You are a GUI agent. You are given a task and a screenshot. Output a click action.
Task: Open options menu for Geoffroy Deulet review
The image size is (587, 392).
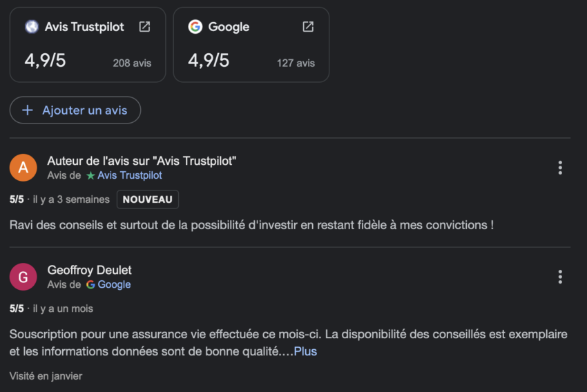[560, 277]
